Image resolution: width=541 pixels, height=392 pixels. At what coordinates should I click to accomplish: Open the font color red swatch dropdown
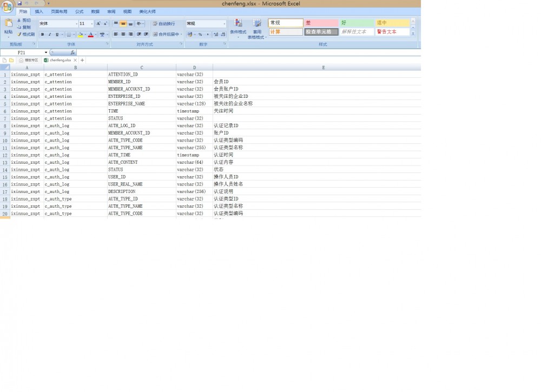[x=96, y=34]
